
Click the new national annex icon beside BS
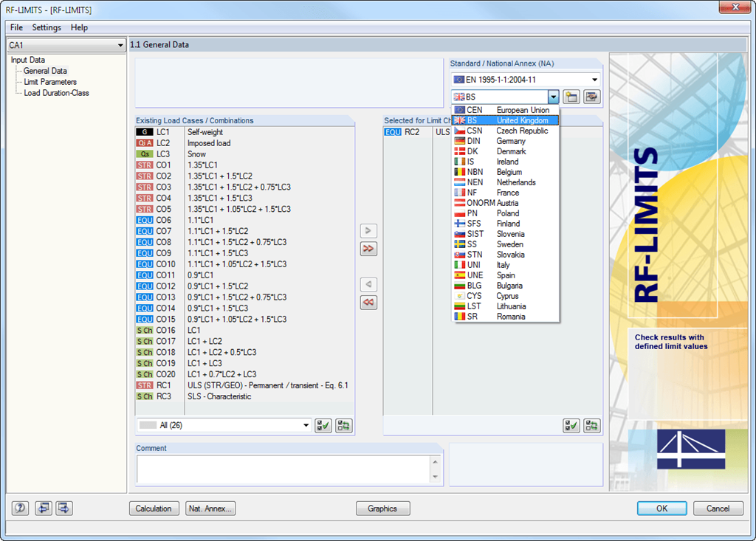[x=571, y=97]
